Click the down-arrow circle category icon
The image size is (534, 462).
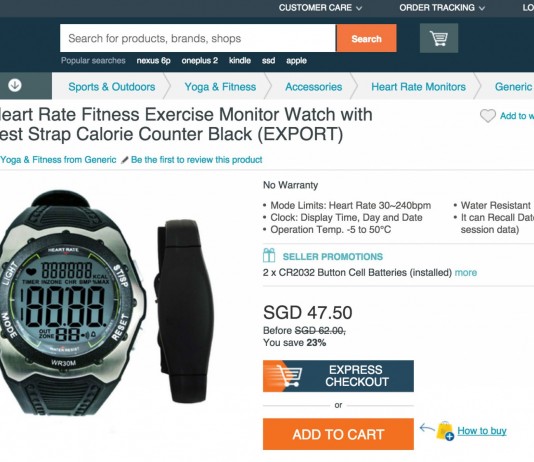point(15,85)
